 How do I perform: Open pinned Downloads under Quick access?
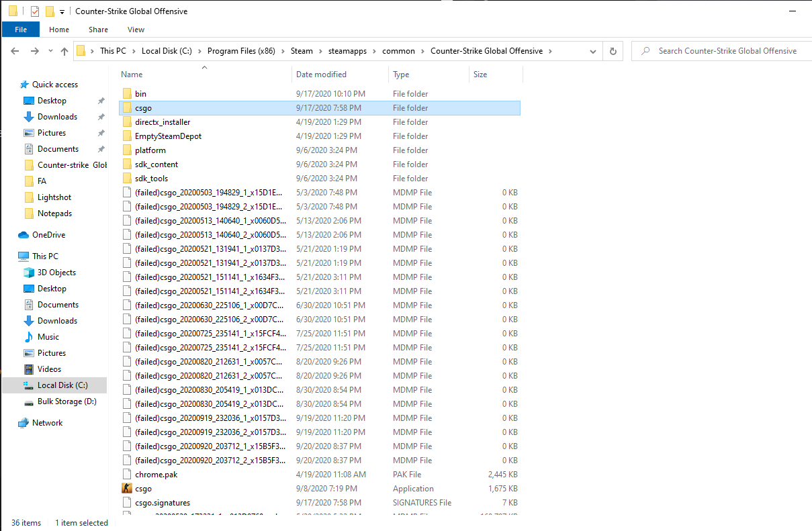pos(57,117)
